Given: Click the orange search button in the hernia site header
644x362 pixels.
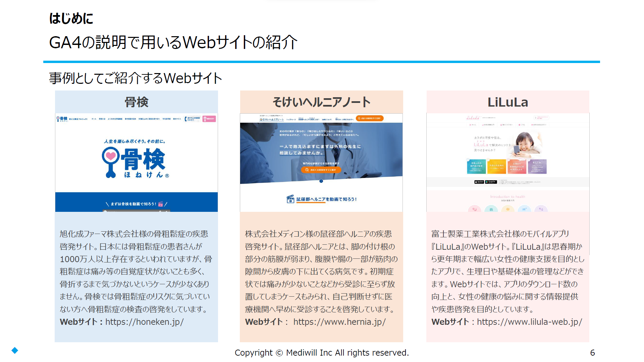Looking at the screenshot, I should 369,118.
